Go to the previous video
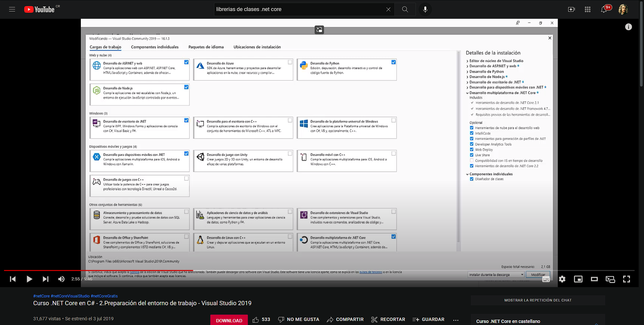The width and height of the screenshot is (644, 325). [13, 279]
